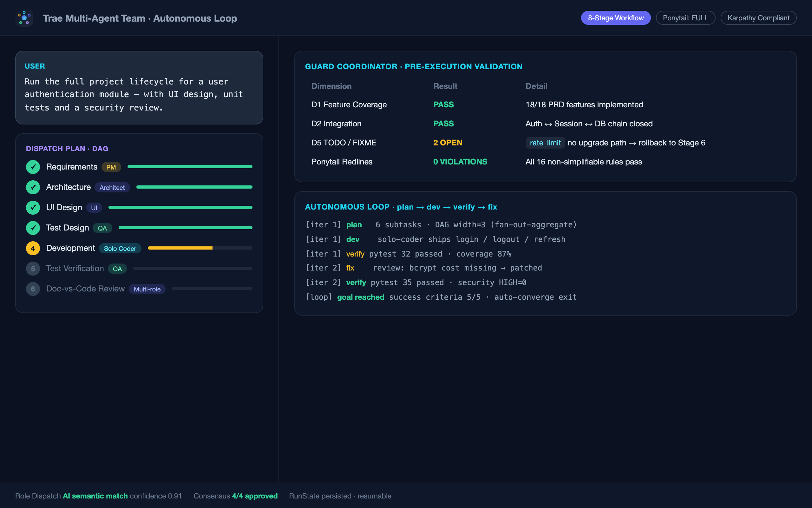Click the Multi-role badge
This screenshot has width=812, height=508.
[147, 289]
